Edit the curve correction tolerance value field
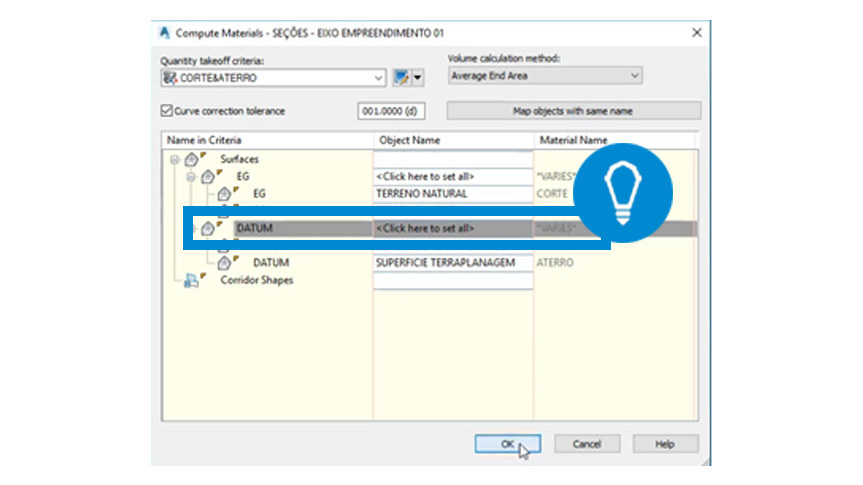The width and height of the screenshot is (863, 485). 391,111
